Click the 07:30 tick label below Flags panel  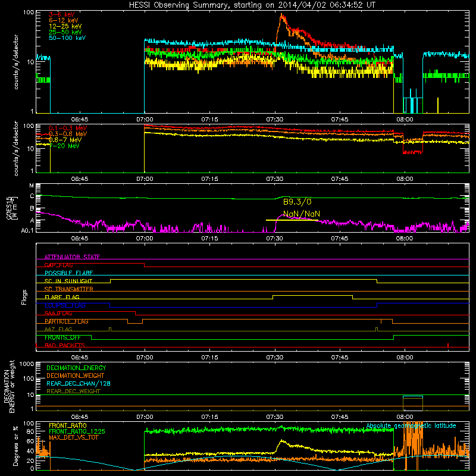click(275, 358)
